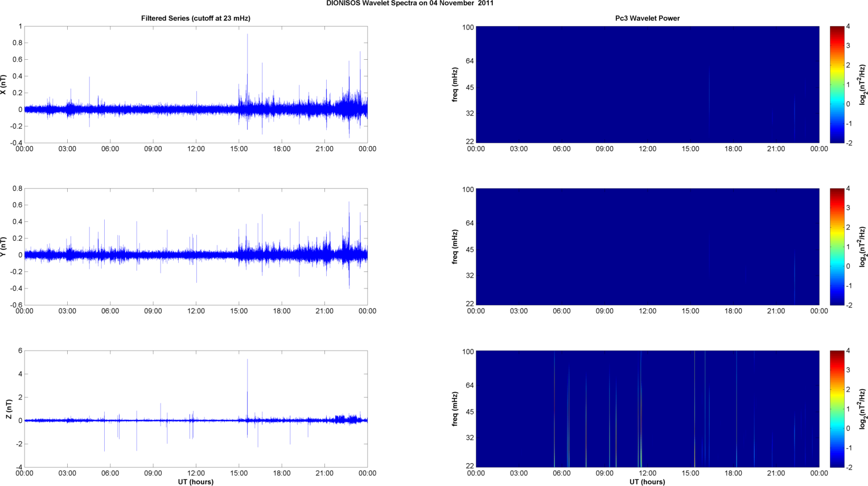Viewport: 868px width, 486px height.
Task: Click the '45' frequency tick on Y spectrogram
Action: click(x=470, y=250)
